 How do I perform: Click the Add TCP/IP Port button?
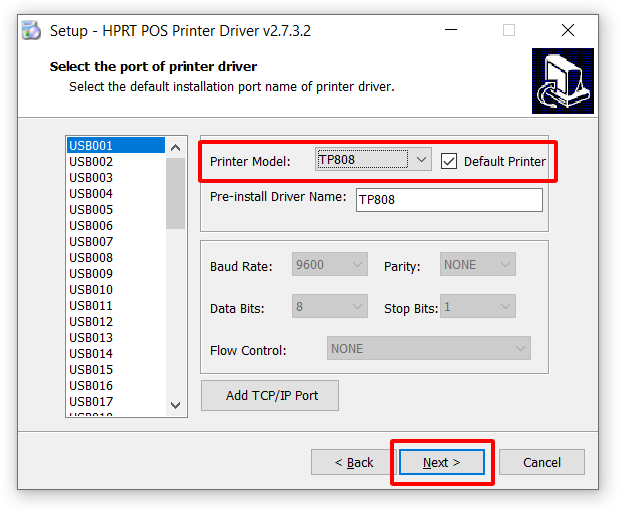tap(271, 395)
